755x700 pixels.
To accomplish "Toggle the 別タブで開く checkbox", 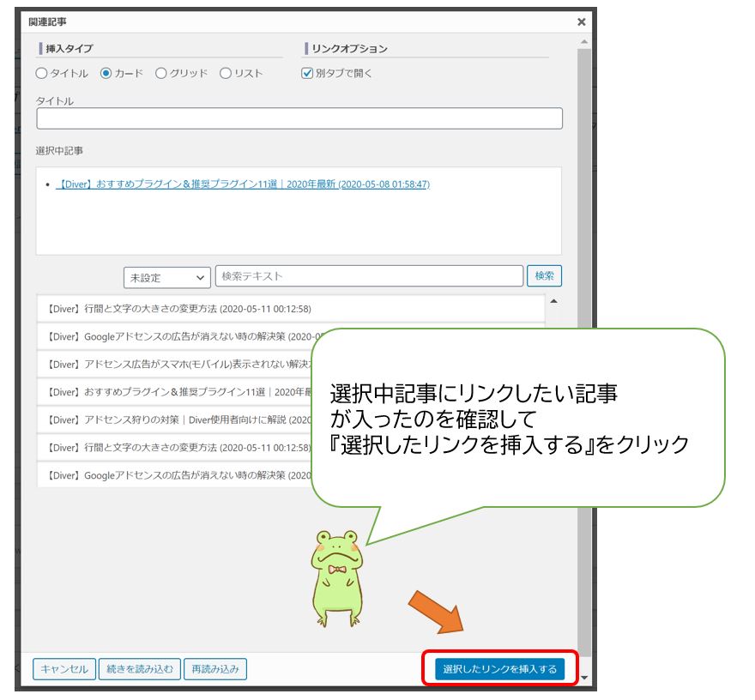I will [307, 74].
